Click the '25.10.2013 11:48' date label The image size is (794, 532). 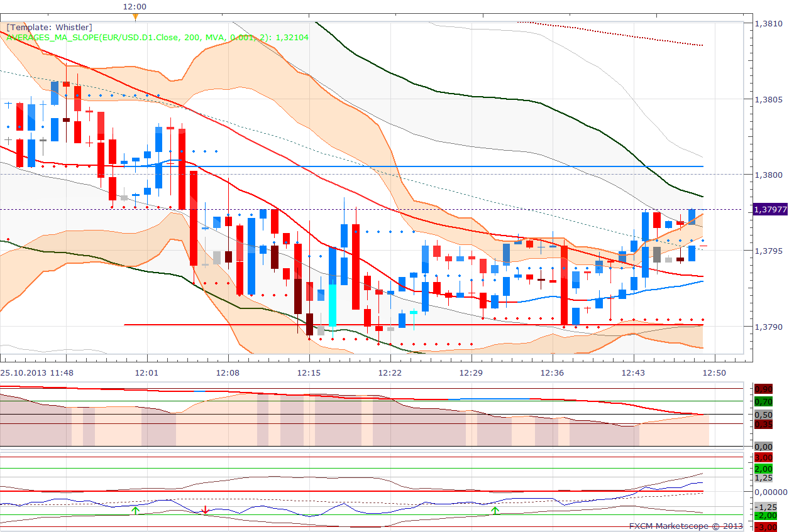pyautogui.click(x=38, y=372)
